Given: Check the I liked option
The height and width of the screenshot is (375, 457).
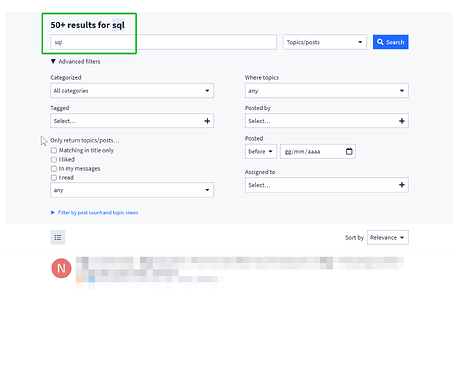Looking at the screenshot, I should pos(54,159).
